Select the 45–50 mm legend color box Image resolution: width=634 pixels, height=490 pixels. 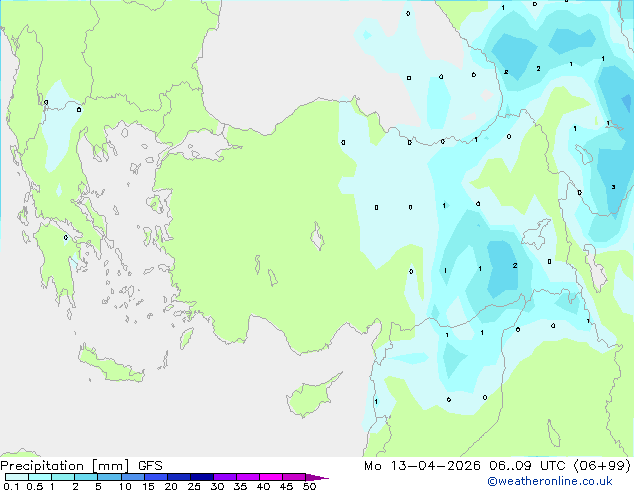294,477
